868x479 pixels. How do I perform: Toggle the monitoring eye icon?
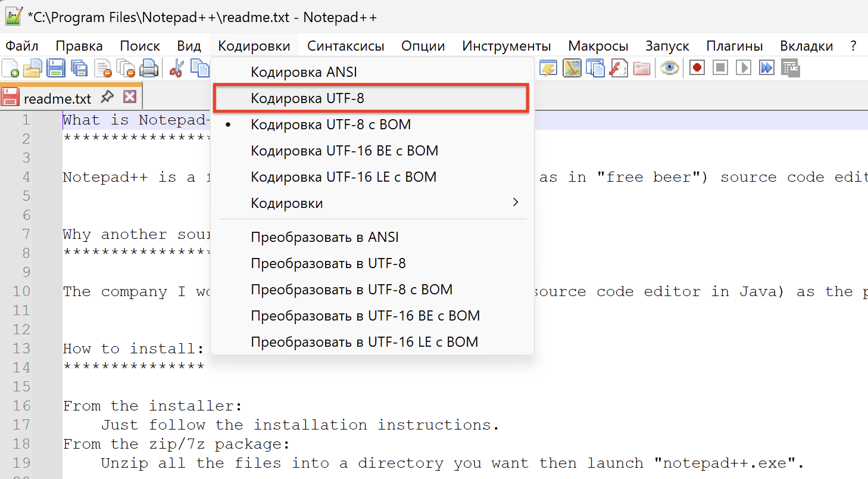(670, 68)
